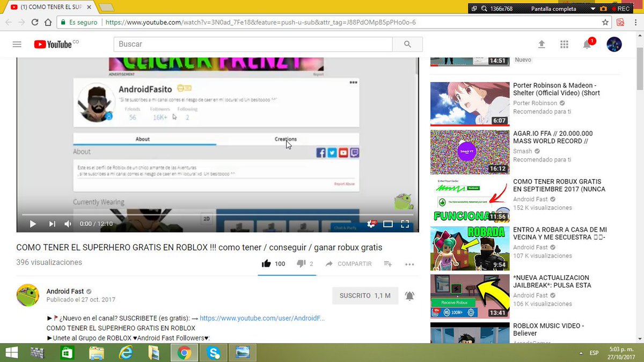Add the video to a playlist
Image resolution: width=644 pixels, height=362 pixels.
388,264
